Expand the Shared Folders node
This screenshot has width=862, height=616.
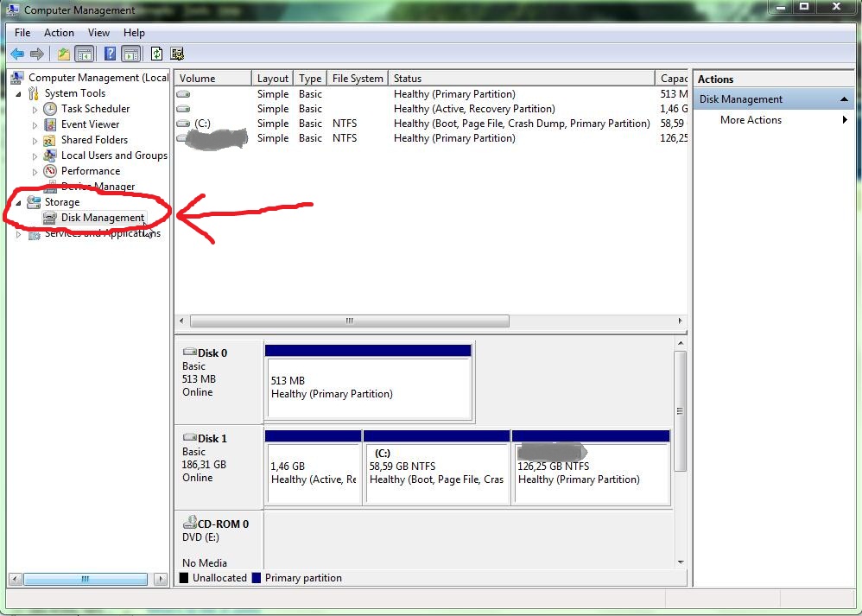click(x=35, y=141)
